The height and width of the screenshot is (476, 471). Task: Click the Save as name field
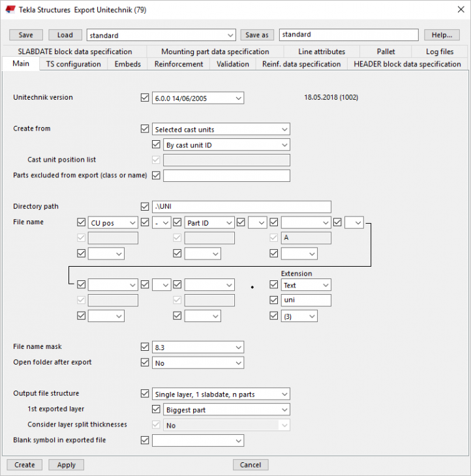coord(348,35)
